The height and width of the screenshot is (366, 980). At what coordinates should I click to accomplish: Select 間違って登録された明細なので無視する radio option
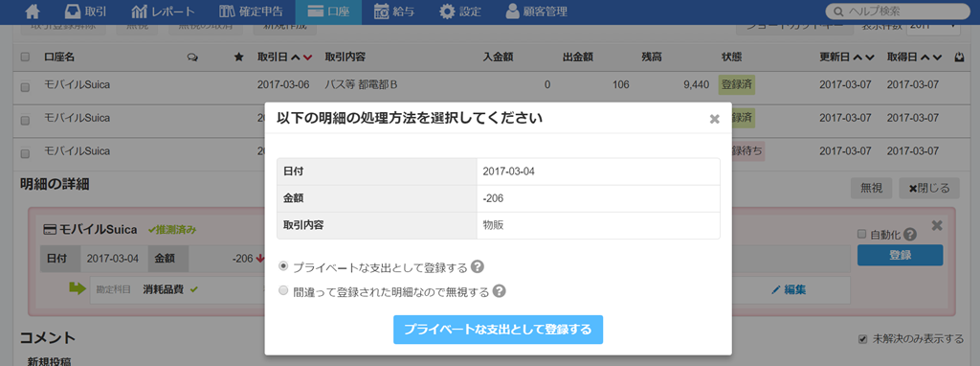tap(283, 291)
